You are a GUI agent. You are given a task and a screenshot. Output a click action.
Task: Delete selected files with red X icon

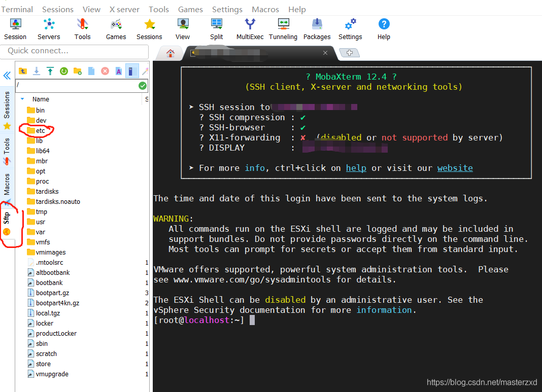(105, 71)
